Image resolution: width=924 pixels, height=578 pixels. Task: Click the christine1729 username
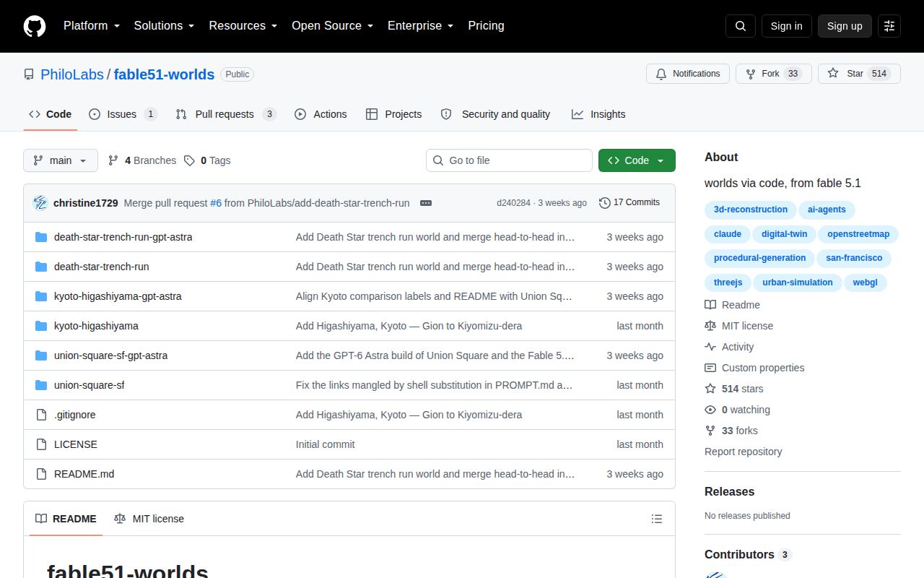[85, 203]
